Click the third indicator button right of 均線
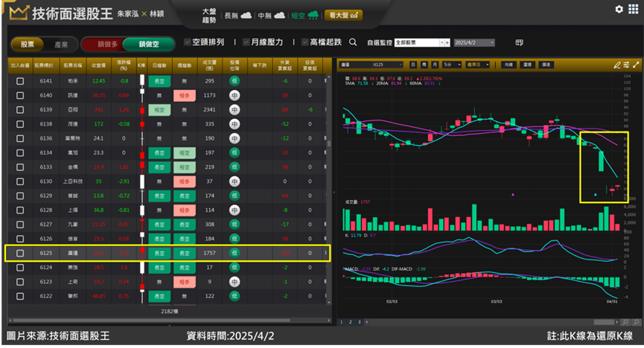 546,65
